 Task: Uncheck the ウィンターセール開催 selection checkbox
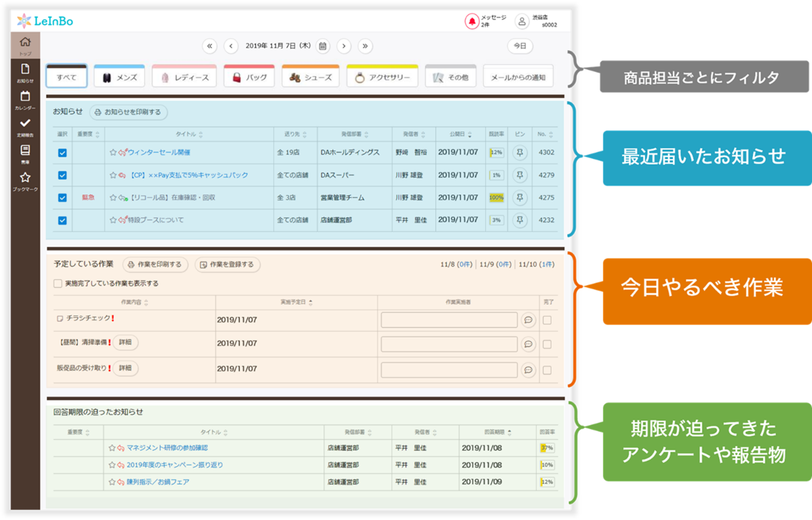point(62,153)
